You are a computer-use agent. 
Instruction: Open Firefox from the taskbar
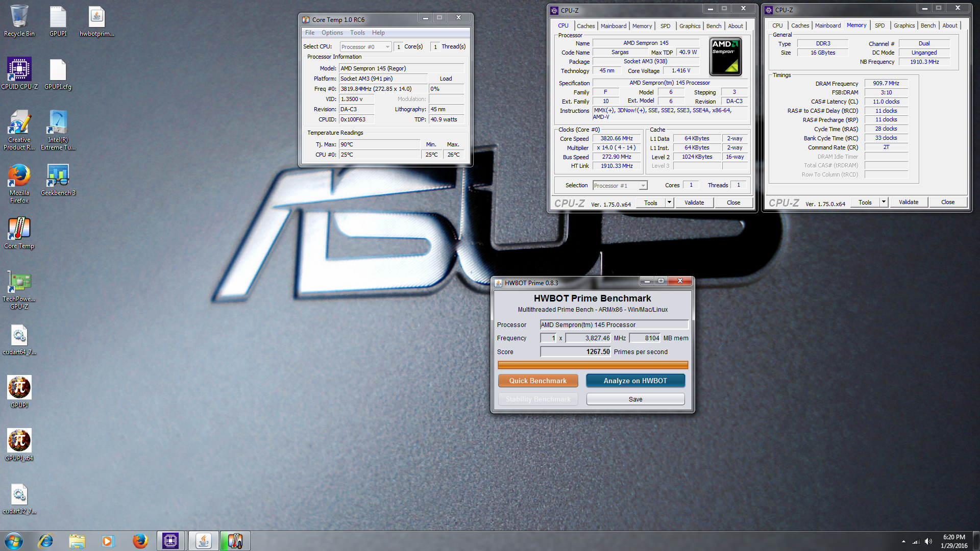(x=139, y=541)
